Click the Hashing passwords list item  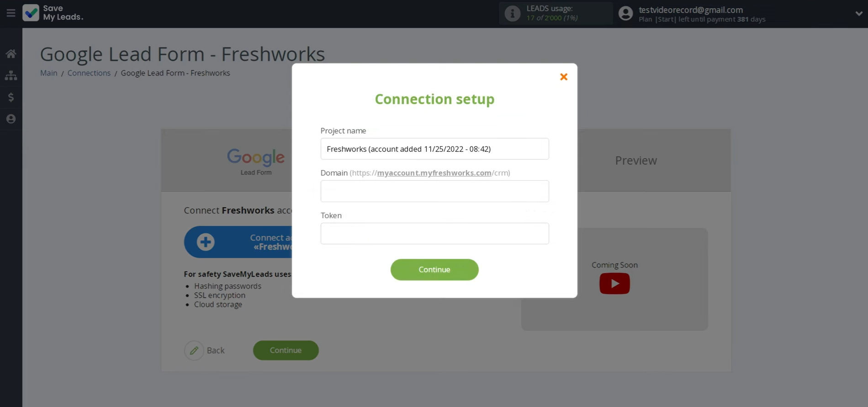[x=228, y=286]
